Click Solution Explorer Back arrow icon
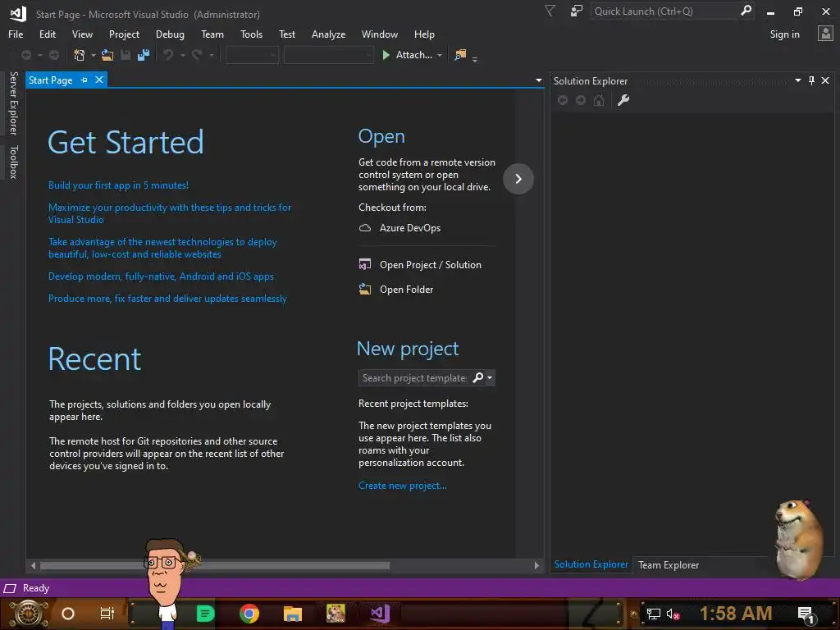Viewport: 840px width, 630px height. [563, 100]
